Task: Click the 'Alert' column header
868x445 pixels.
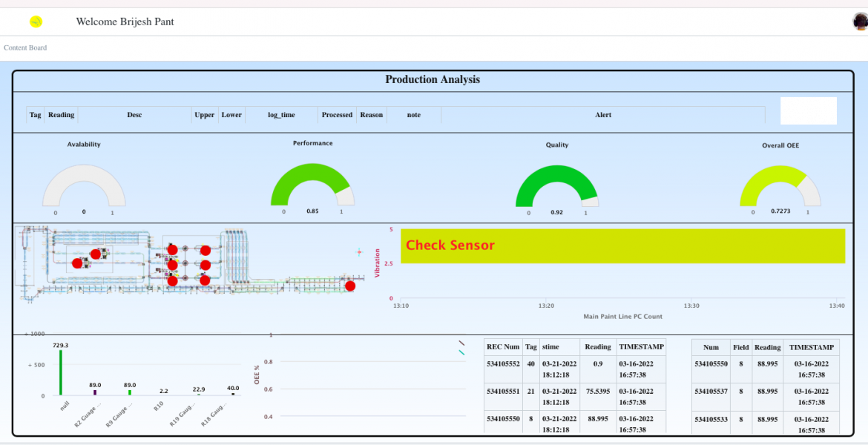Action: click(602, 115)
